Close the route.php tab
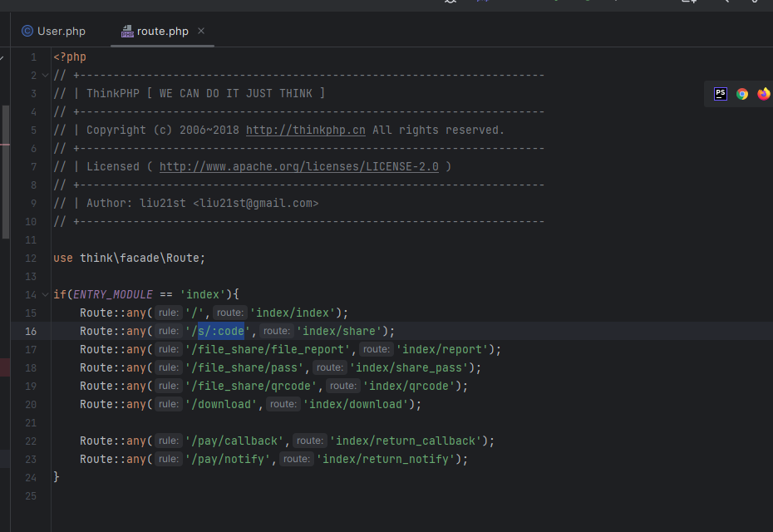This screenshot has width=773, height=532. coord(201,31)
